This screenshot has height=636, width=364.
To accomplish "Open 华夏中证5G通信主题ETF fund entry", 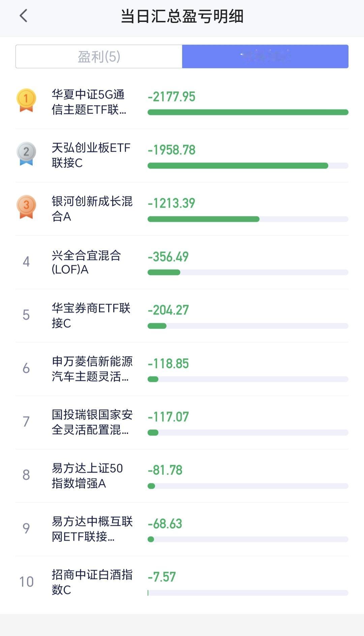I will 182,102.
